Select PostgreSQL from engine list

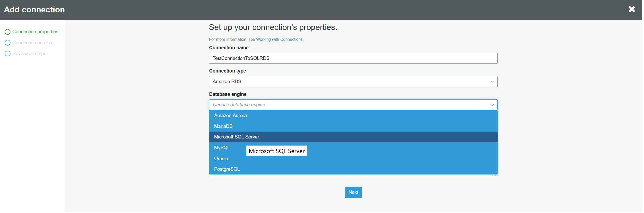[227, 169]
